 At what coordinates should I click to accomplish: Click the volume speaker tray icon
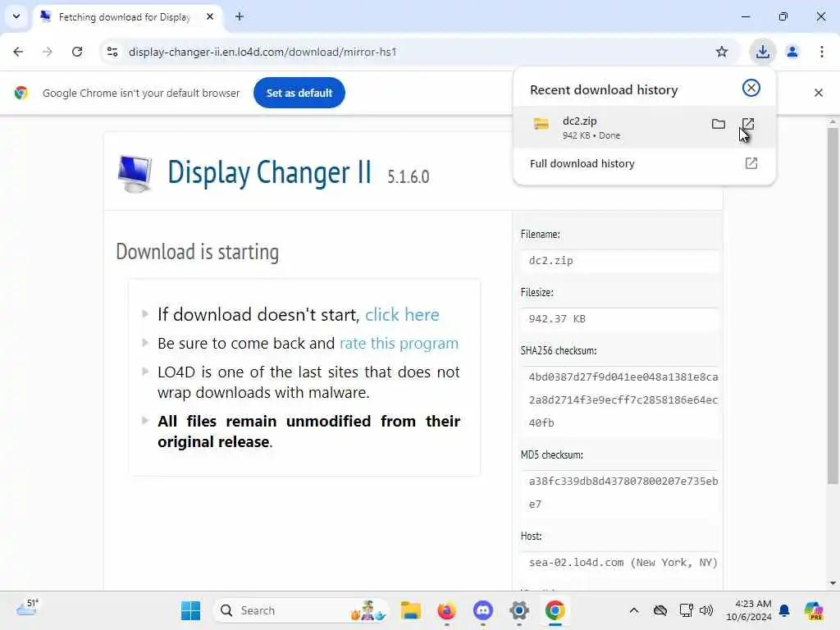point(706,610)
